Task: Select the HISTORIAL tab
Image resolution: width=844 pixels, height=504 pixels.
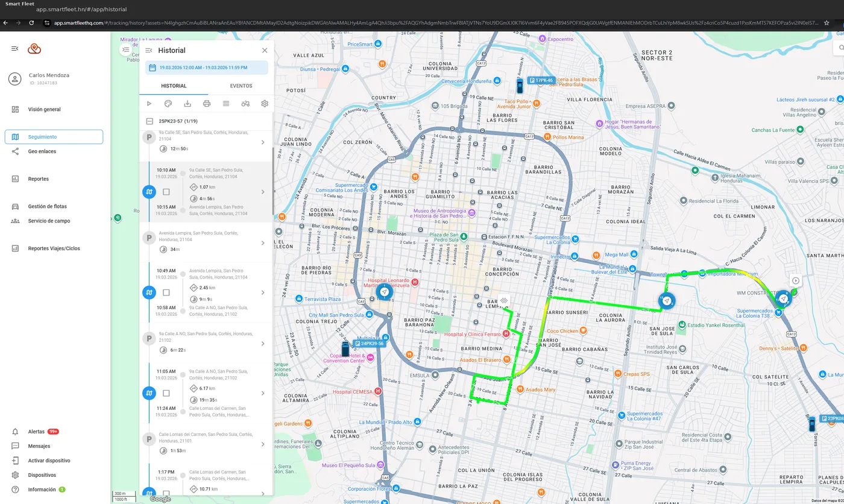Action: (174, 86)
